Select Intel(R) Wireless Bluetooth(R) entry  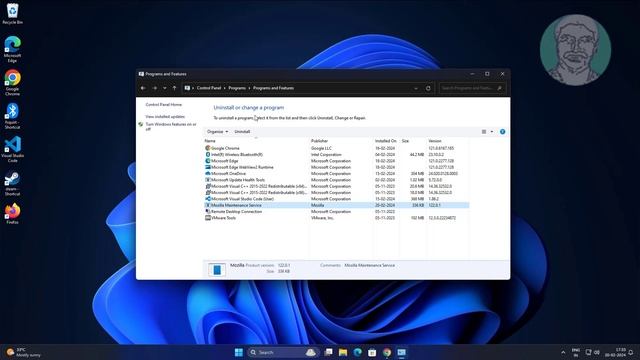[x=336, y=155]
